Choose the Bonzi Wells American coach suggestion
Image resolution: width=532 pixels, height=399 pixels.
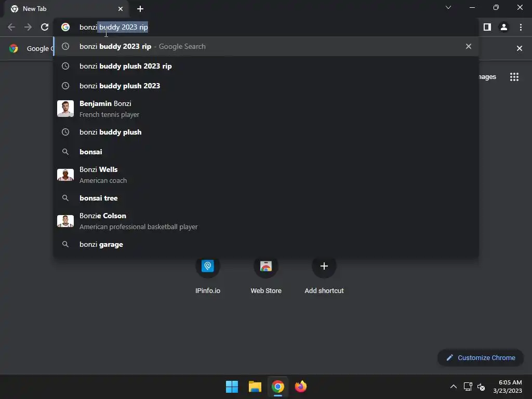[x=266, y=175]
